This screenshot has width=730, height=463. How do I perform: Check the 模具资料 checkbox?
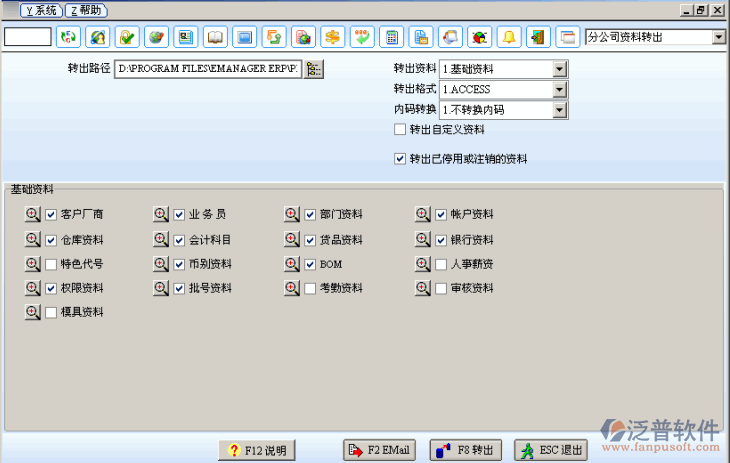51,313
